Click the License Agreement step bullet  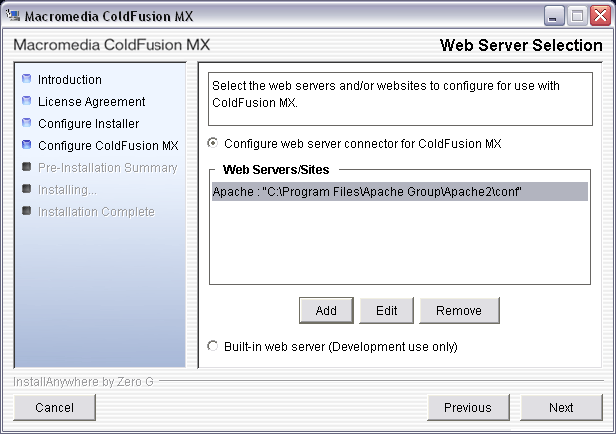(x=27, y=101)
